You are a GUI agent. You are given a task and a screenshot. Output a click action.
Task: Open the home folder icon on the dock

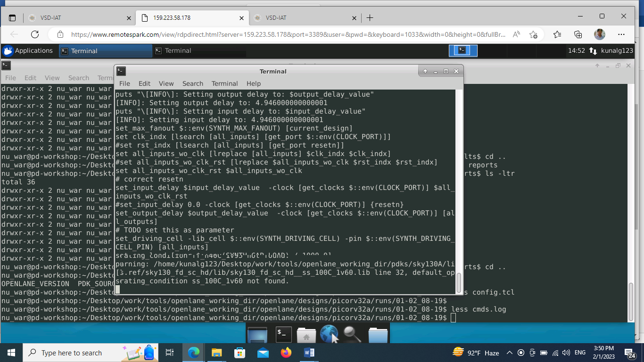point(306,334)
